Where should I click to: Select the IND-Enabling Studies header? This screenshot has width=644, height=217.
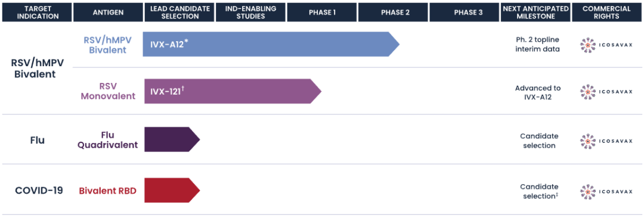250,13
